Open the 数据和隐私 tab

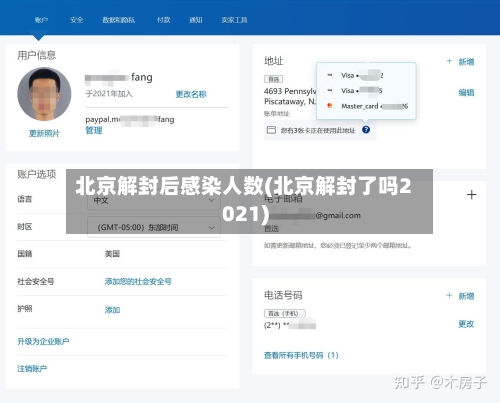[x=119, y=20]
